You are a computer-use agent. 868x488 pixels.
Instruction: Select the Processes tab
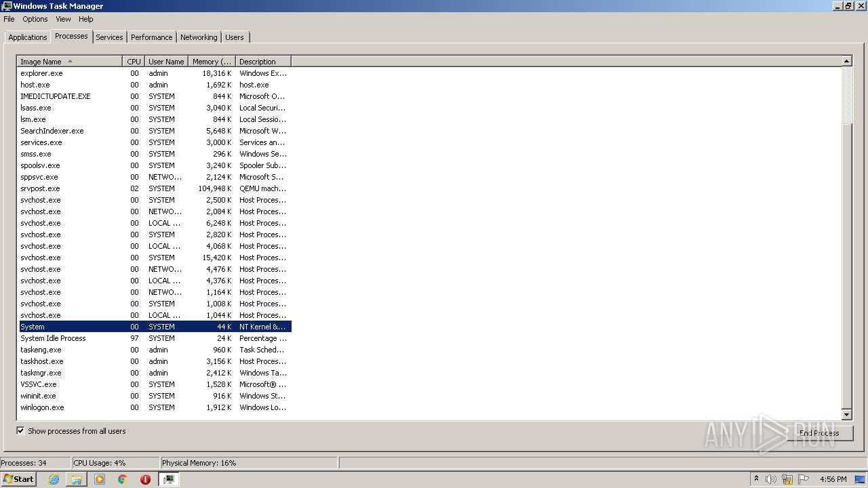tap(71, 36)
